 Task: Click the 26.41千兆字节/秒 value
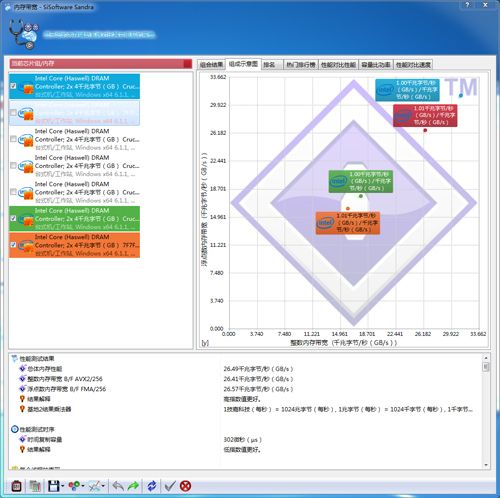pos(258,379)
